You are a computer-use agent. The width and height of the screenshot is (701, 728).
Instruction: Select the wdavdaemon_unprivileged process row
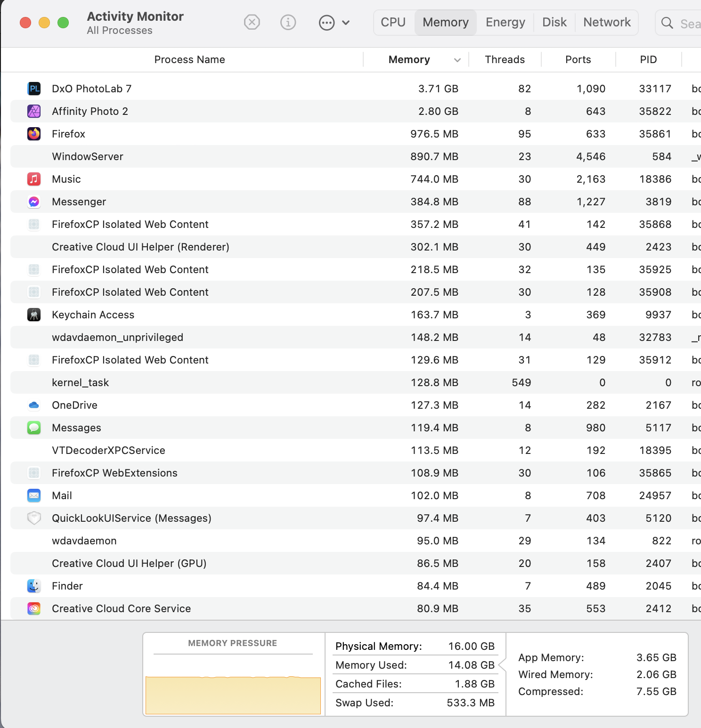356,337
